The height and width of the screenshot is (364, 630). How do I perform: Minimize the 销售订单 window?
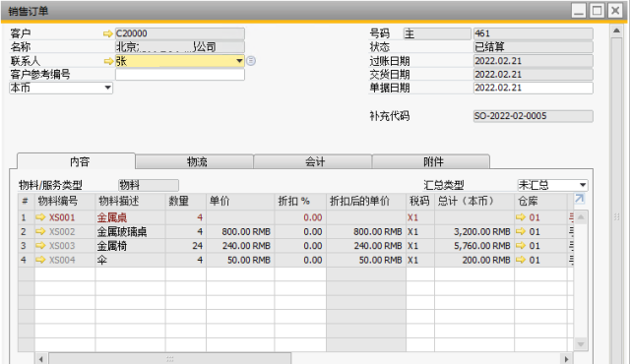pyautogui.click(x=579, y=11)
